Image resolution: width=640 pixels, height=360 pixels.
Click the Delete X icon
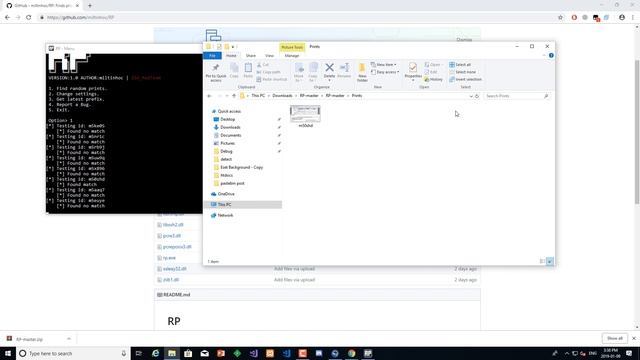[x=329, y=67]
